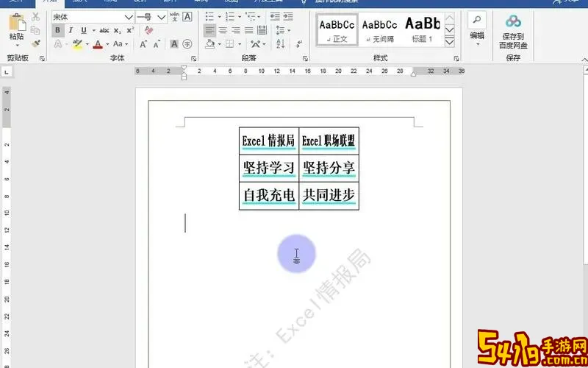Decrease font size with the smaller A icon
Viewport: 588px width, 368px height.
pyautogui.click(x=157, y=44)
